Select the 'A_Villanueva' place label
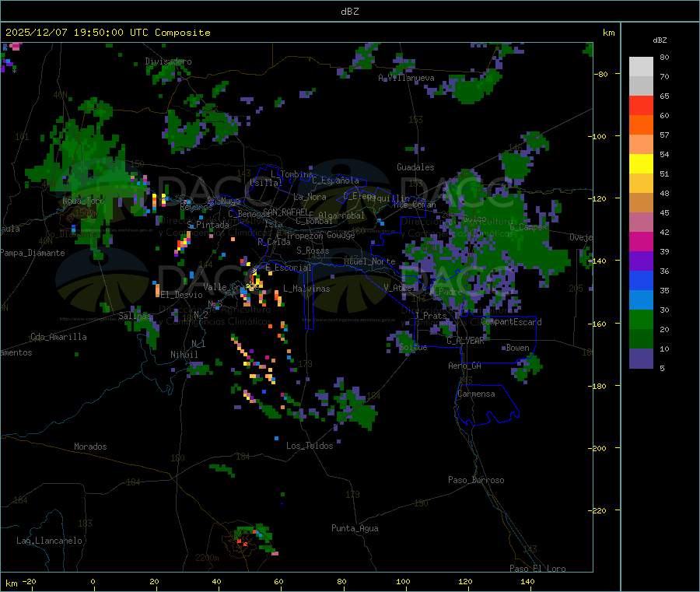700x592 pixels. [406, 78]
